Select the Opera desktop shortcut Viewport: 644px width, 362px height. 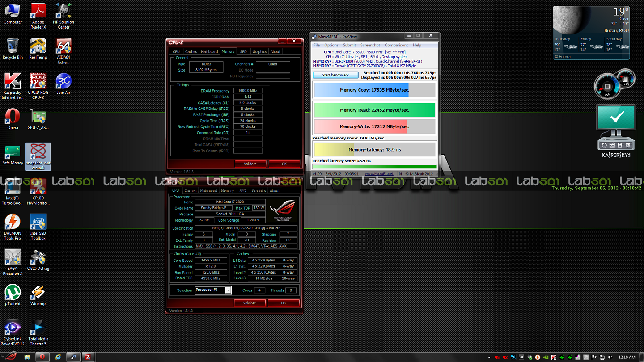[x=13, y=119]
